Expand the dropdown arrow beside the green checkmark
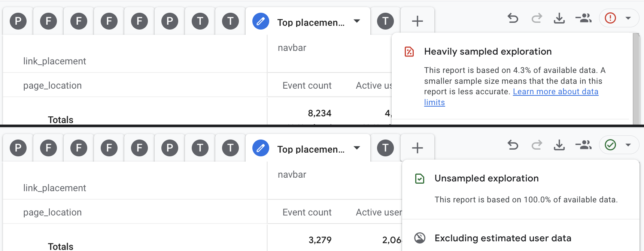 coord(628,145)
